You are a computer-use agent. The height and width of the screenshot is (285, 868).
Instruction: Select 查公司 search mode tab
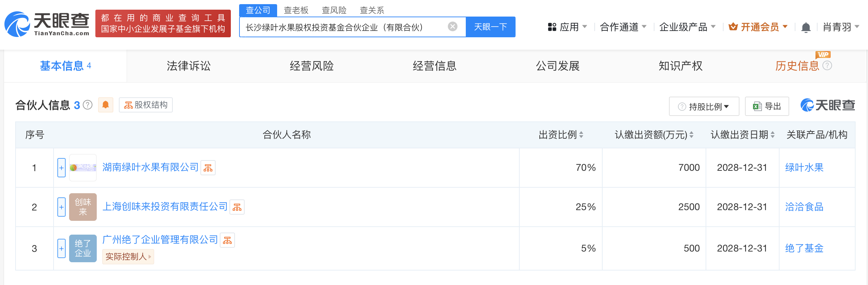tap(258, 10)
